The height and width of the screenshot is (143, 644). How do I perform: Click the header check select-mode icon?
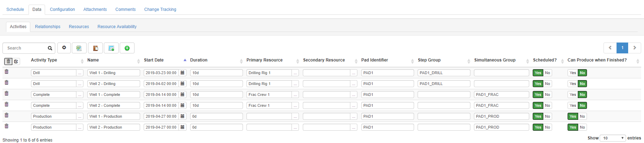(x=16, y=61)
